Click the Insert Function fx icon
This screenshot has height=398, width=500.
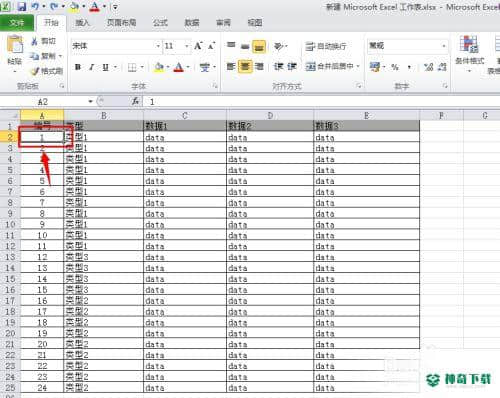[135, 101]
